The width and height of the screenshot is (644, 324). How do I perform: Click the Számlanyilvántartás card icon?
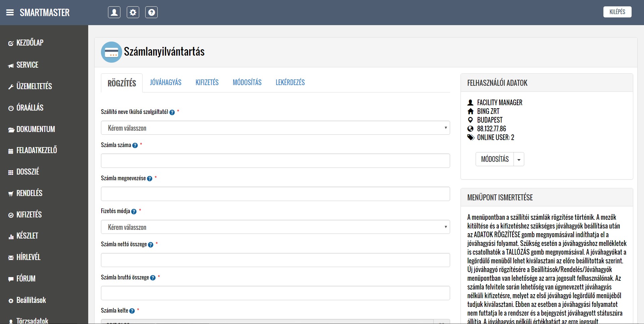(x=111, y=52)
